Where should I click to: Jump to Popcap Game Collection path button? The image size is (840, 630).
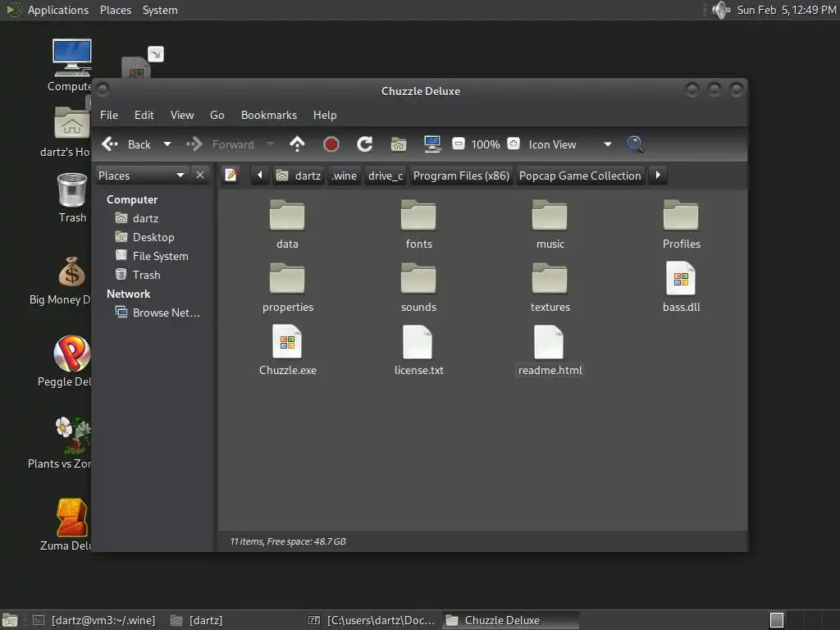[x=580, y=176]
